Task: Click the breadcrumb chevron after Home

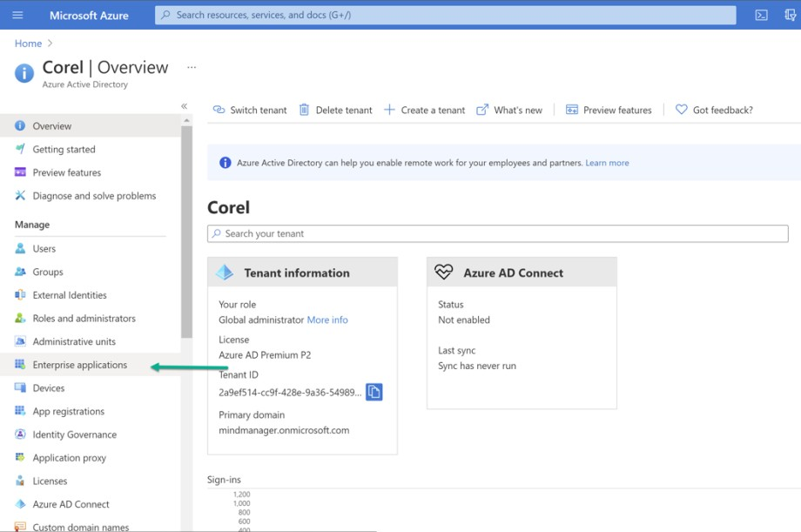Action: tap(50, 44)
